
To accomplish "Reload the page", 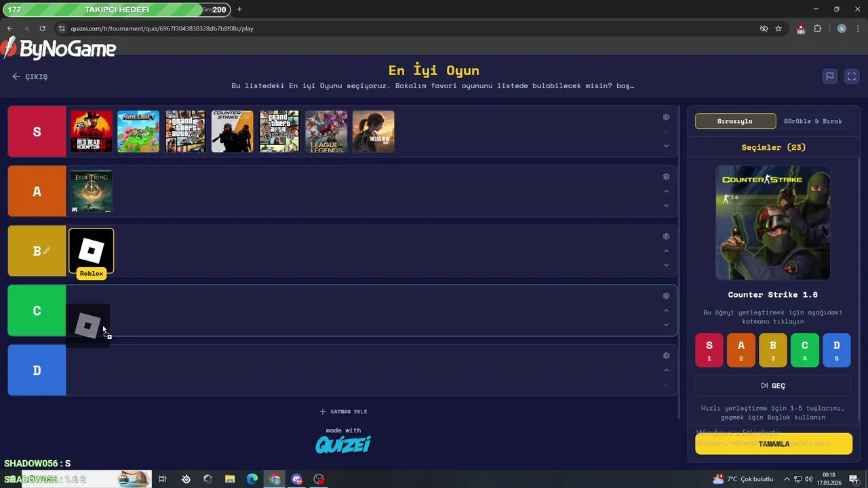I will [x=42, y=28].
